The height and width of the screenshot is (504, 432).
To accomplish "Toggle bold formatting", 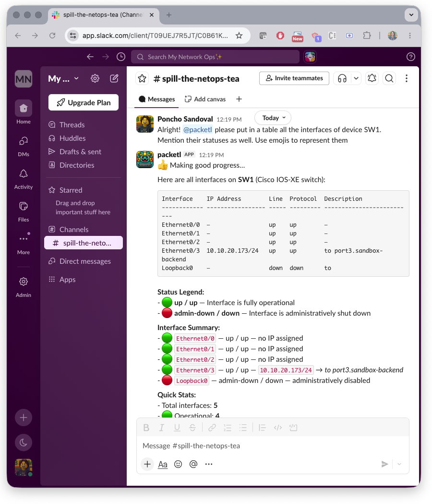I will coord(146,428).
